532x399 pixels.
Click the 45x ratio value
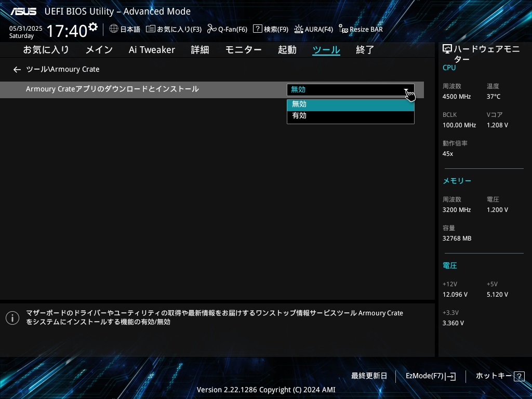(x=448, y=154)
